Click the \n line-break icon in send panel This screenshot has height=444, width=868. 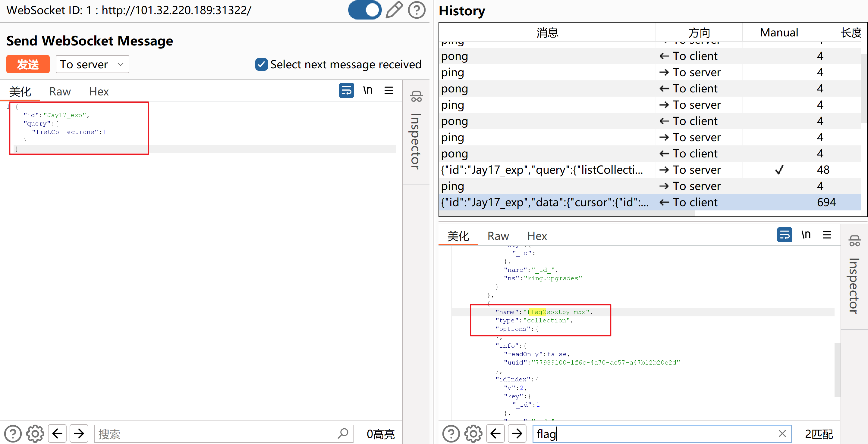tap(368, 90)
